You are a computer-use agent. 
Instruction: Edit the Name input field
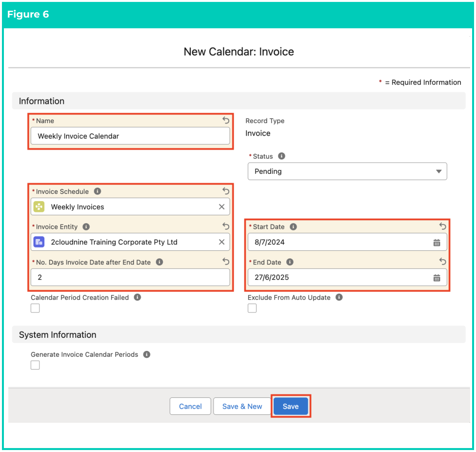(130, 136)
